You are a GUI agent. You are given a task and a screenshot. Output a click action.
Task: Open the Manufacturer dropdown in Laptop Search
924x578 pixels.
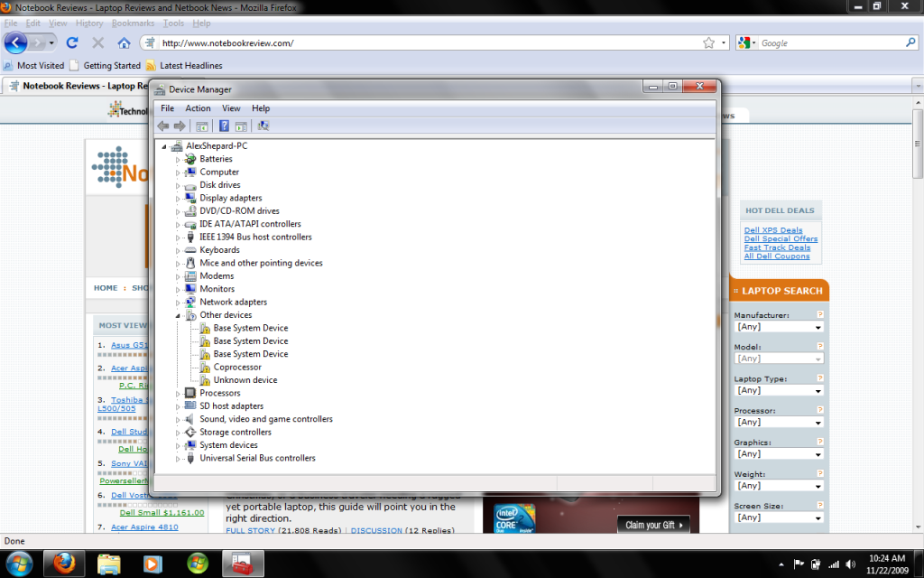point(779,327)
